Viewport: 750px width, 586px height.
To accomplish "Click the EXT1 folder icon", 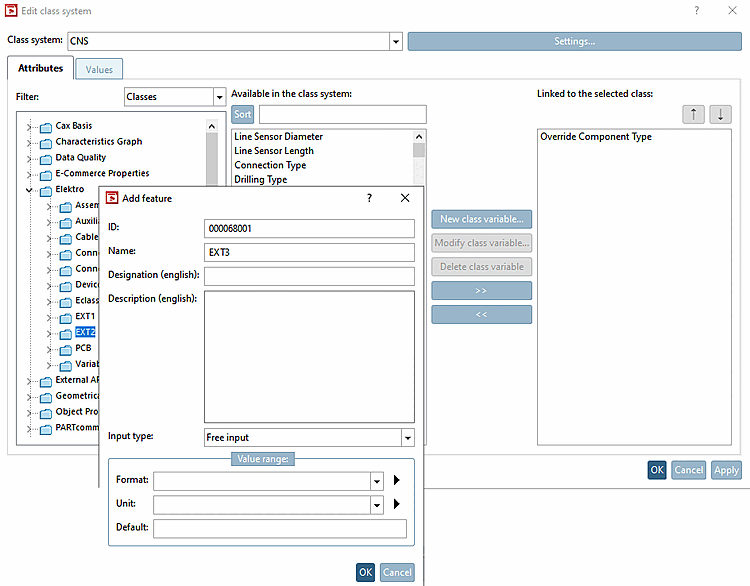I will pos(66,318).
